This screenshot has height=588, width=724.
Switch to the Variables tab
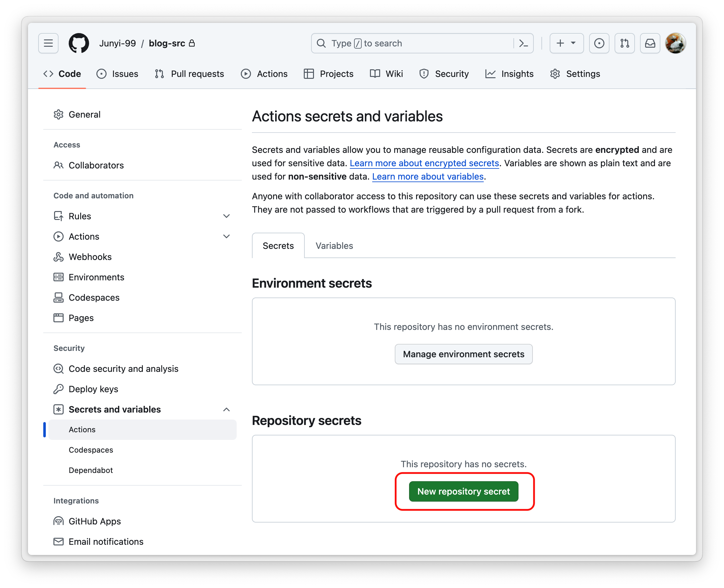coord(334,245)
